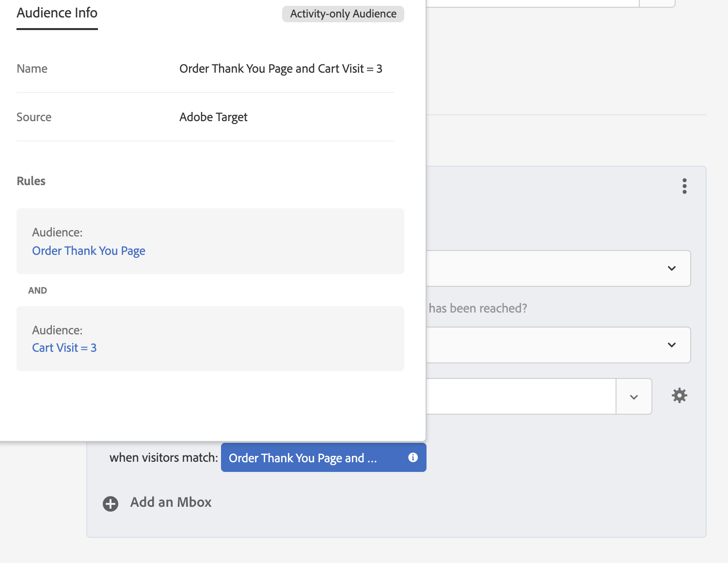Screen dimensions: 728x563
Task: Click the plus icon for Add an Mbox
Action: coord(111,504)
